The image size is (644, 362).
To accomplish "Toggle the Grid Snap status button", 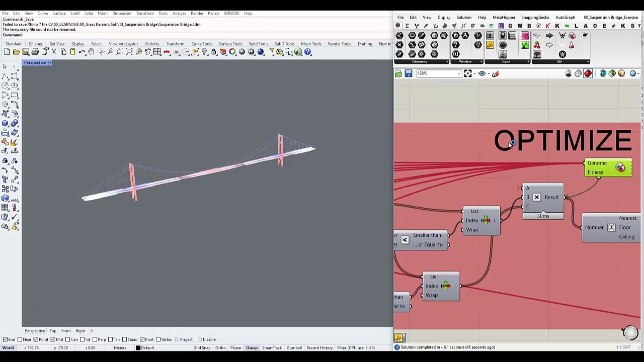I will [x=202, y=348].
